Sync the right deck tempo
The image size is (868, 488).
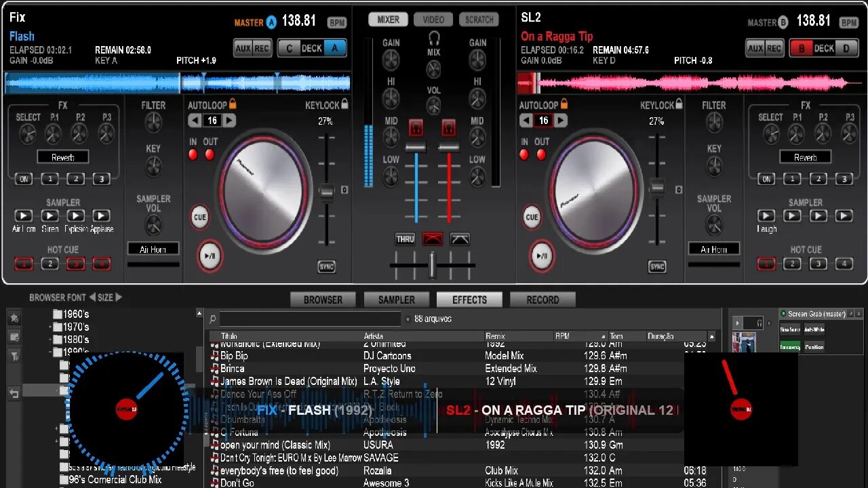(657, 266)
